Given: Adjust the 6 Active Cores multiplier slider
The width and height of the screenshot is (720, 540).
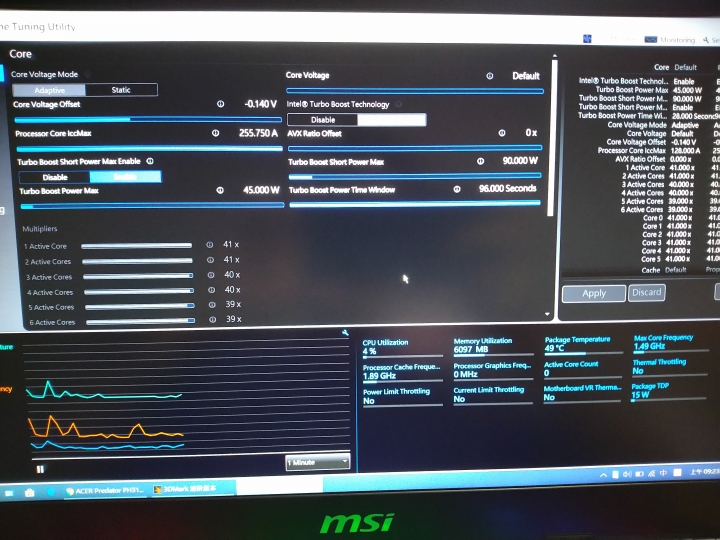Looking at the screenshot, I should (141, 321).
